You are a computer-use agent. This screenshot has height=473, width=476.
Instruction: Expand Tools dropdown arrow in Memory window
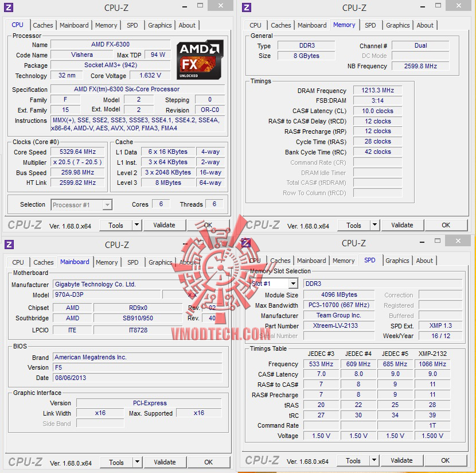tap(375, 225)
